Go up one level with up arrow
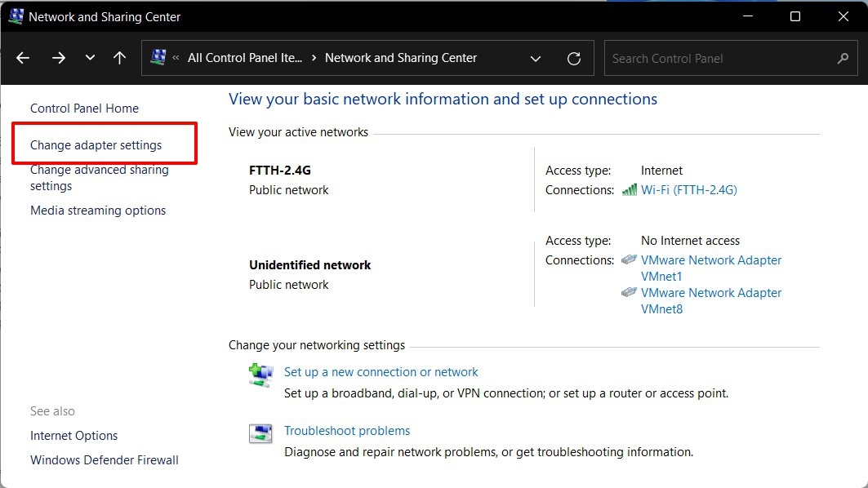The width and height of the screenshot is (868, 488). (119, 58)
